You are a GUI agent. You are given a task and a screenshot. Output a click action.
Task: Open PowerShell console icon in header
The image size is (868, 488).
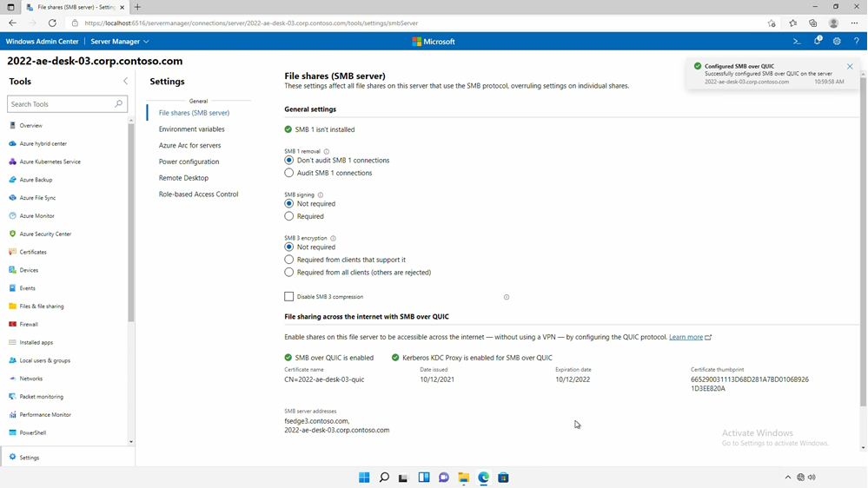pos(797,42)
